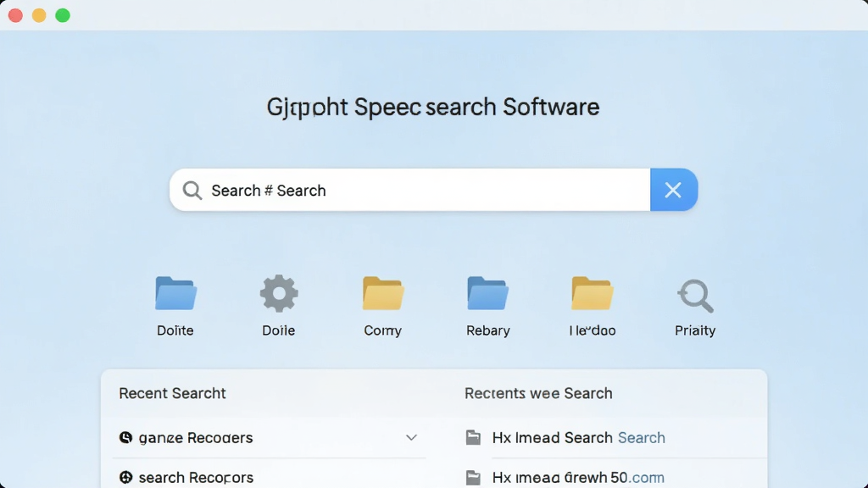The width and height of the screenshot is (868, 488).
Task: Click the file icon beside Hx Imead Search
Action: coord(473,438)
